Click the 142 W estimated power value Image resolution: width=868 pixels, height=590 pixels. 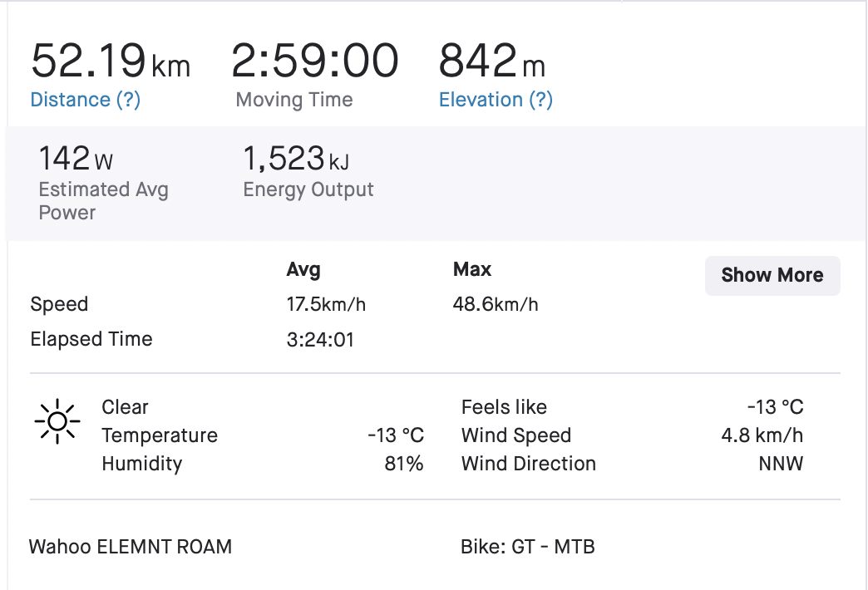click(x=76, y=158)
